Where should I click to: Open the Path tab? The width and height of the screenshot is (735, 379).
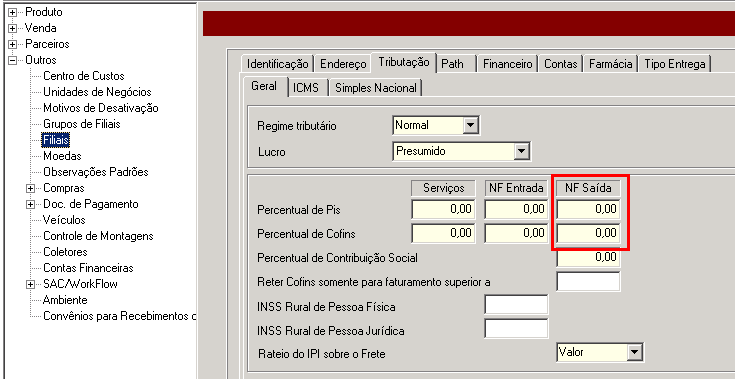452,64
